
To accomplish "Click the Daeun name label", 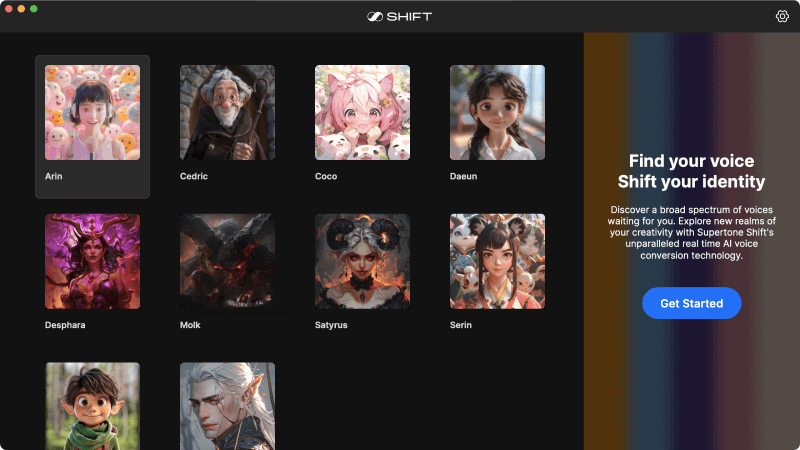I will coord(464,176).
